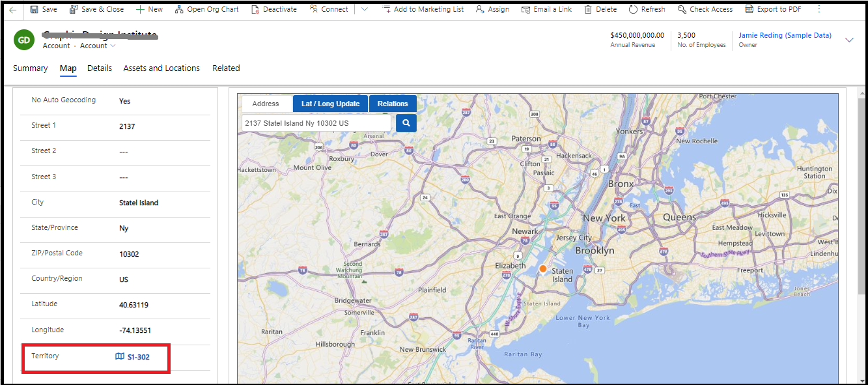Run the map address search with magnifier
868x385 pixels.
(406, 122)
